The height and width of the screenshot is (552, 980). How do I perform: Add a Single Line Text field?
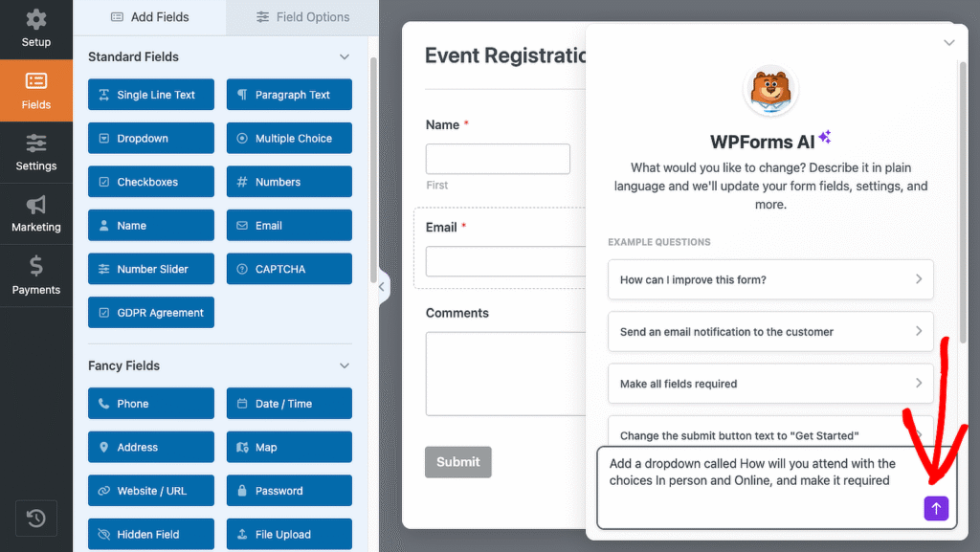pyautogui.click(x=150, y=95)
